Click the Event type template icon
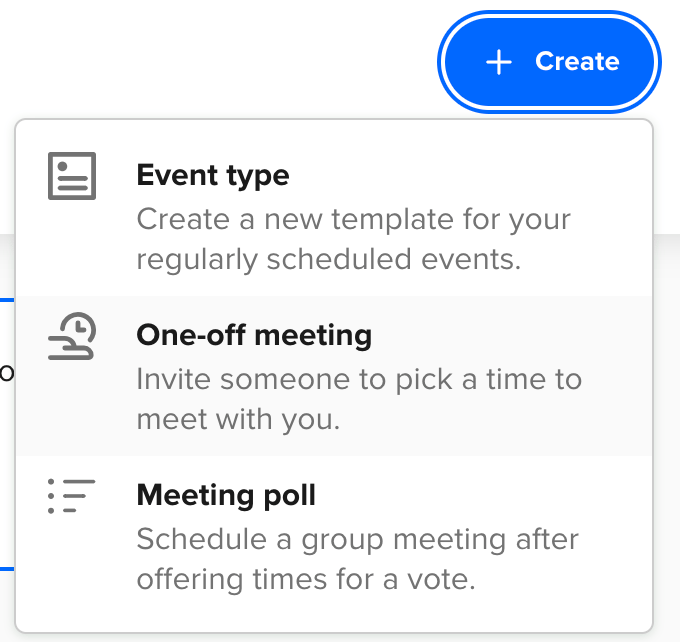Viewport: 680px width, 642px height. tap(72, 177)
